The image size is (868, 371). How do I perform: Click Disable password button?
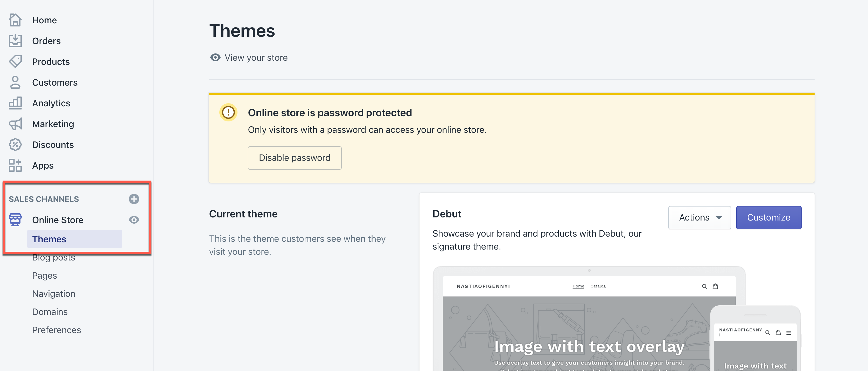[295, 158]
